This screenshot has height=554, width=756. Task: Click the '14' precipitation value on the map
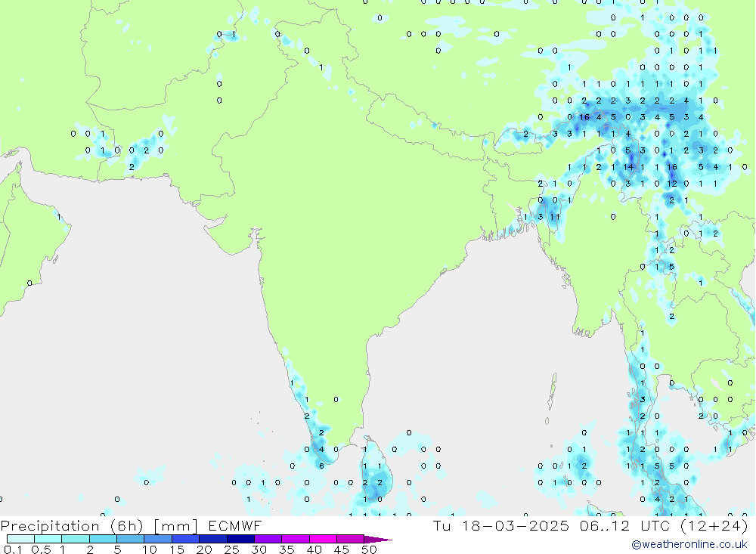(x=628, y=167)
